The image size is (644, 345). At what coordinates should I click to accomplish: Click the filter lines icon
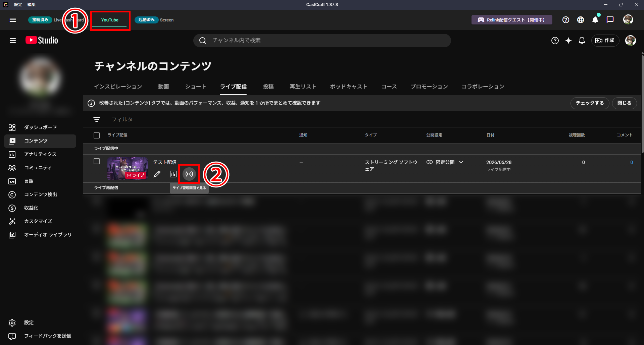97,119
